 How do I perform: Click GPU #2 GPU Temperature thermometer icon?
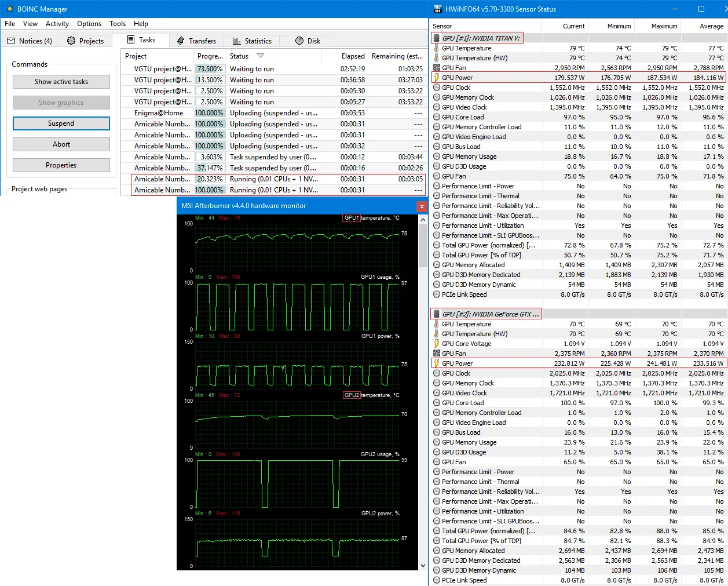(437, 324)
